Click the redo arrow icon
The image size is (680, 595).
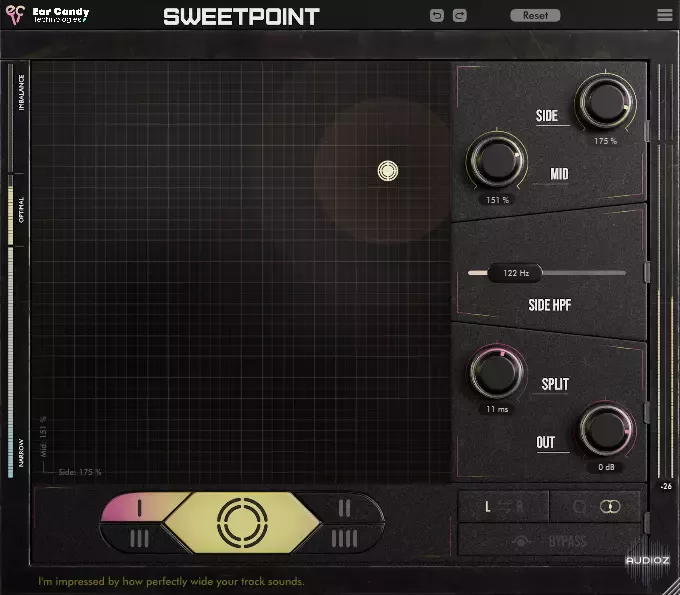coord(460,16)
